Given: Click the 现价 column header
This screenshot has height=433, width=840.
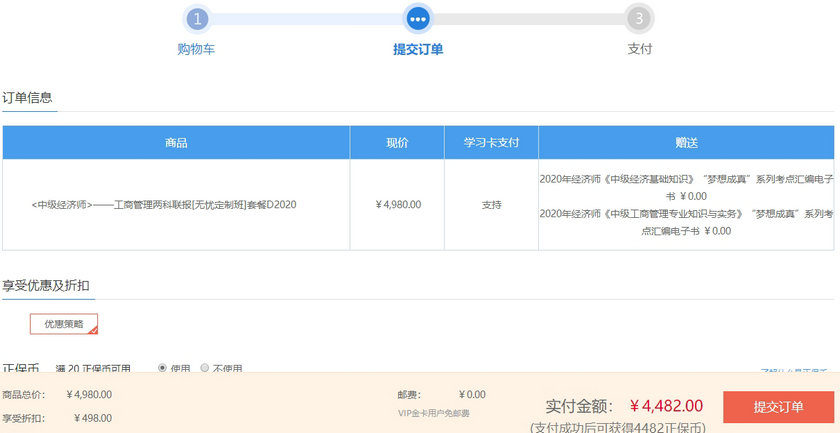Looking at the screenshot, I should (x=397, y=143).
